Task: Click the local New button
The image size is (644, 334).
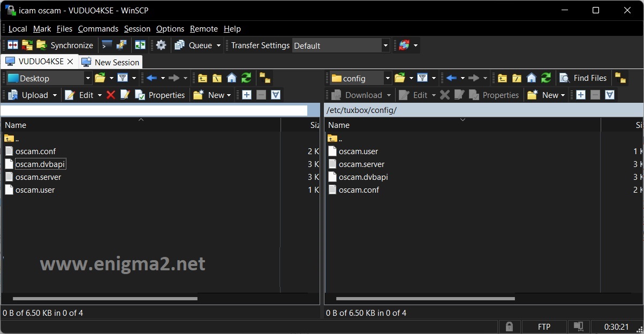Action: pyautogui.click(x=213, y=95)
